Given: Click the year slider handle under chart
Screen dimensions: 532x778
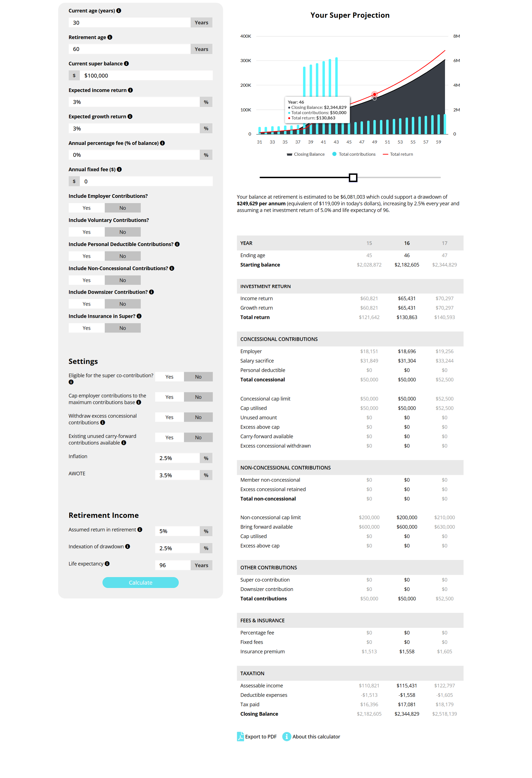Looking at the screenshot, I should 353,177.
